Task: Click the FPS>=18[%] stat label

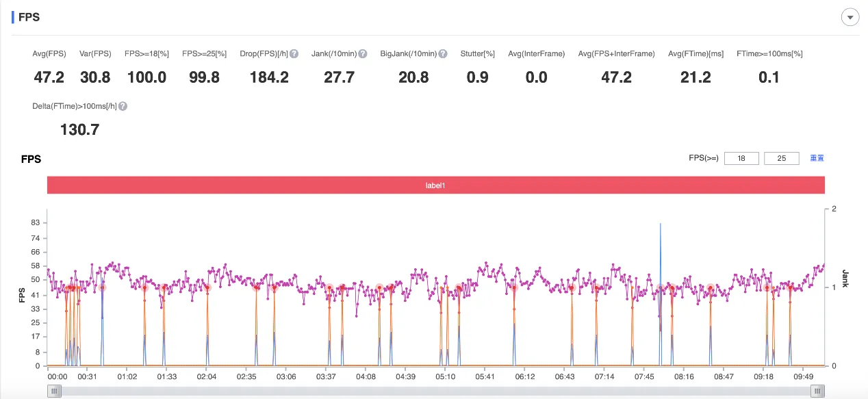Action: click(x=146, y=54)
